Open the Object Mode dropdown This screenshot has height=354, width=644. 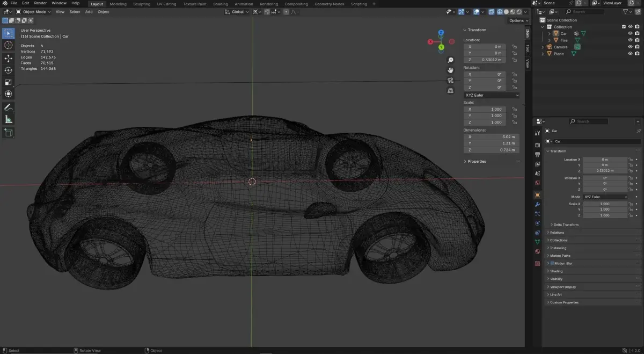[x=33, y=11]
